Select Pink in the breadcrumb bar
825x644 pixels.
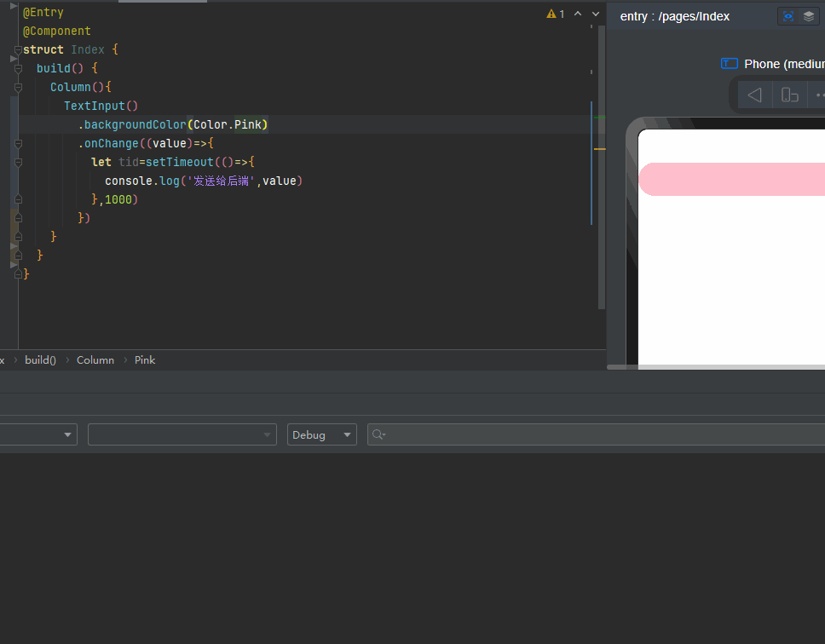[145, 360]
